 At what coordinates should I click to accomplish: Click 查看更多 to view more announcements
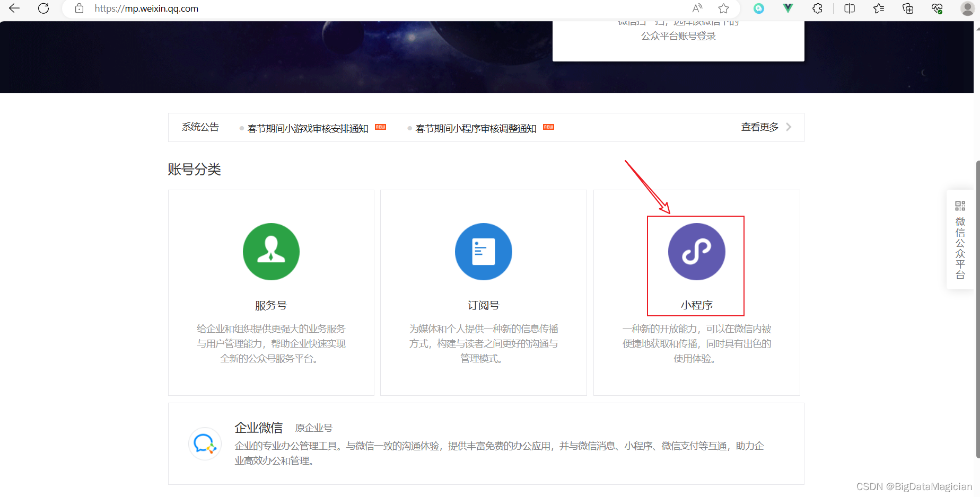pyautogui.click(x=760, y=127)
